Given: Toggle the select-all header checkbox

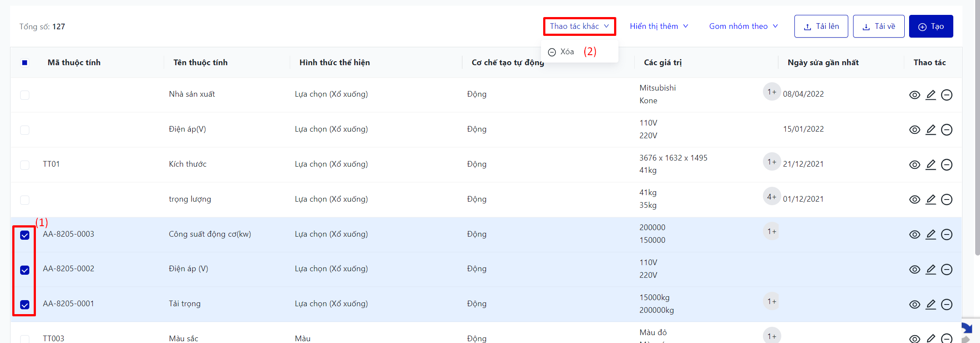Looking at the screenshot, I should [x=25, y=63].
